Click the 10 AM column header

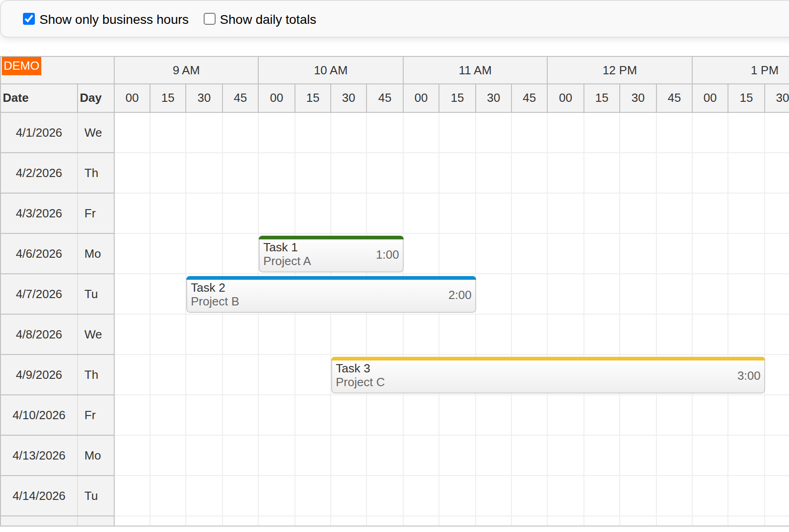pyautogui.click(x=331, y=70)
